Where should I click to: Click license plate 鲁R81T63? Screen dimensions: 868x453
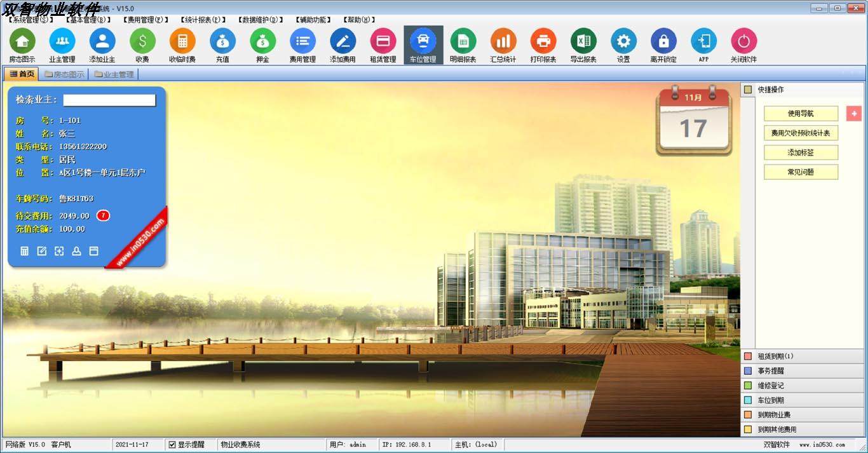pyautogui.click(x=76, y=199)
